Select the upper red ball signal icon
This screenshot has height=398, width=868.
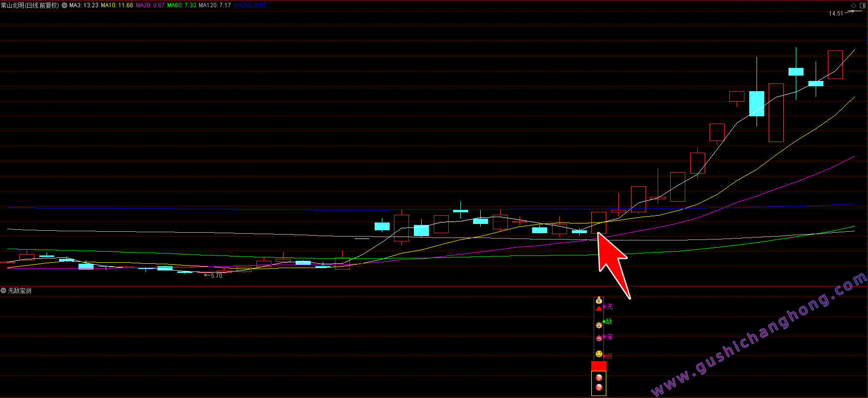(x=599, y=378)
